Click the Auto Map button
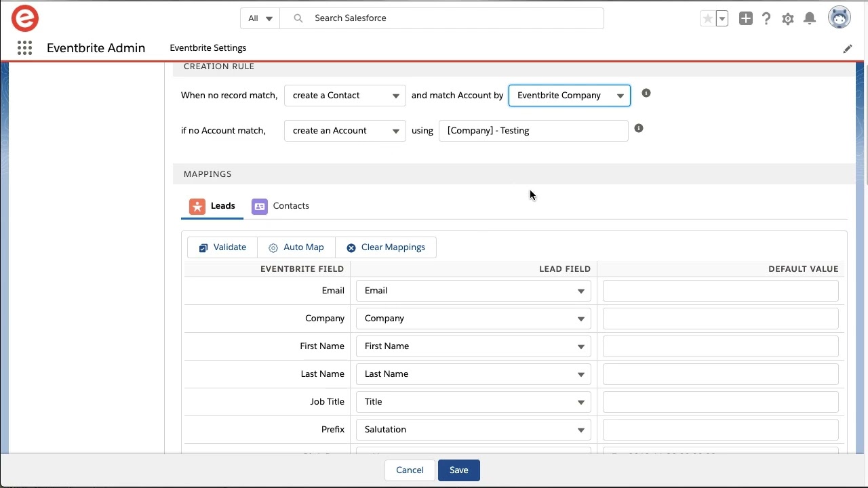 tap(296, 247)
